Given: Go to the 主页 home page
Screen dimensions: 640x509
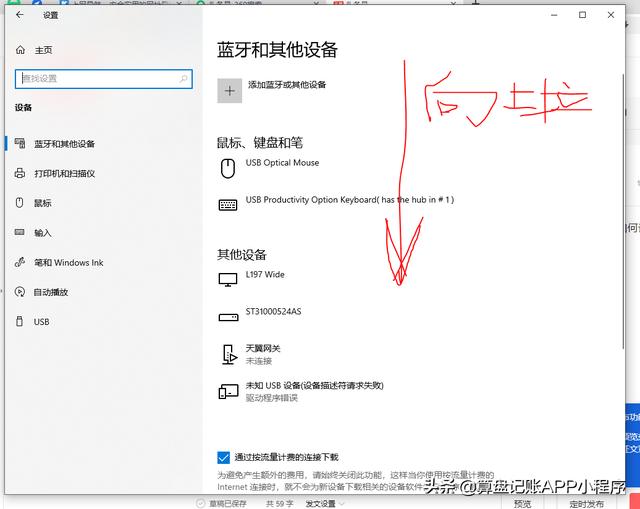Looking at the screenshot, I should [34, 50].
